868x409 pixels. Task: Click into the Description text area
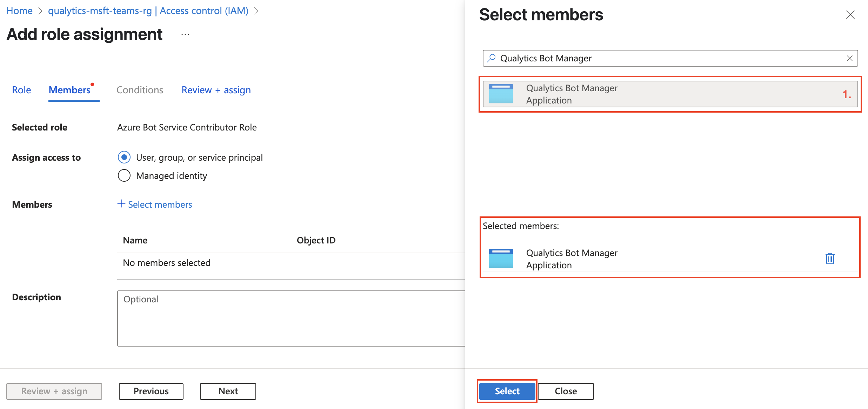[291, 319]
